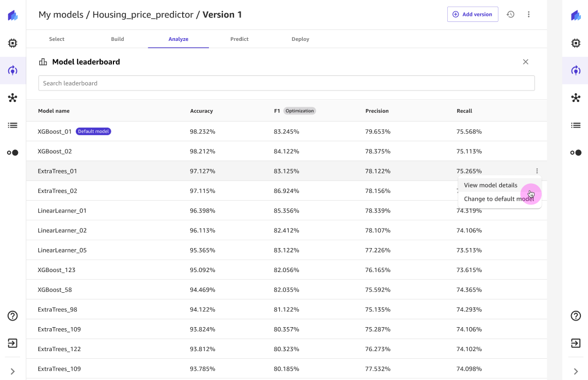Select the ExtraTrees_01 model name
The image size is (588, 380).
[x=57, y=171]
